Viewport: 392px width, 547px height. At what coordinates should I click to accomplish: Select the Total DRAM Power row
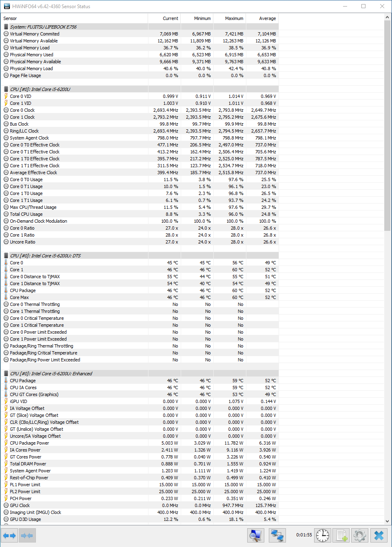pos(140,464)
